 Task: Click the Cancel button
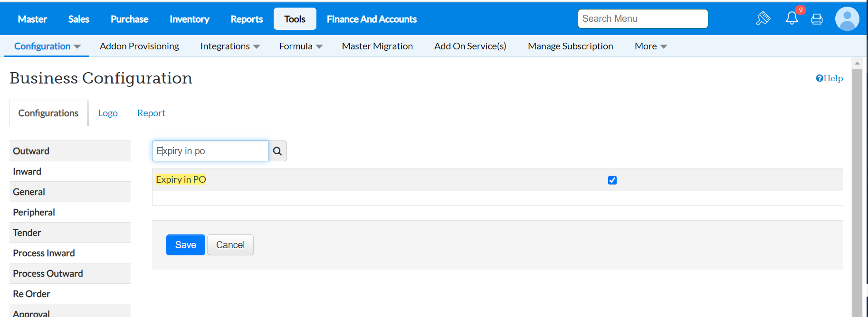[x=230, y=245]
